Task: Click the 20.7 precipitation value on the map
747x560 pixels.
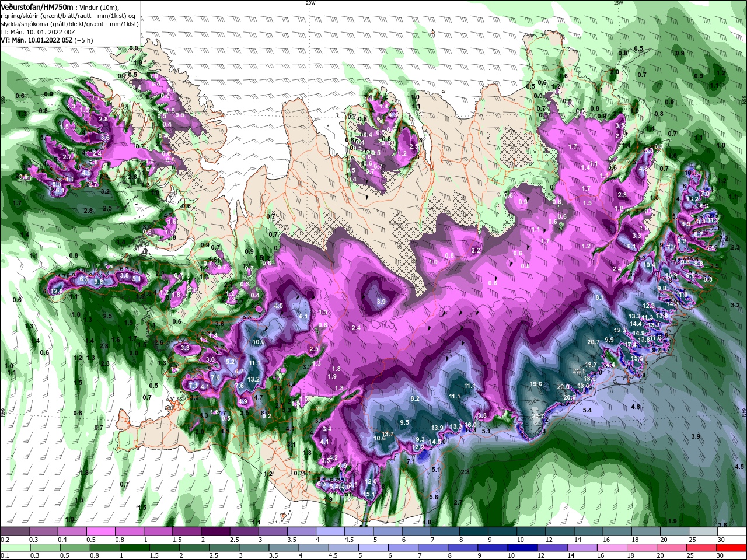Action: point(594,342)
